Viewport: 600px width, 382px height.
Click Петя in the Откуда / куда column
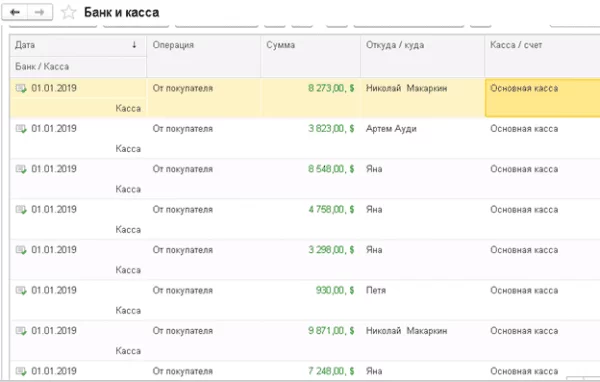pos(376,290)
